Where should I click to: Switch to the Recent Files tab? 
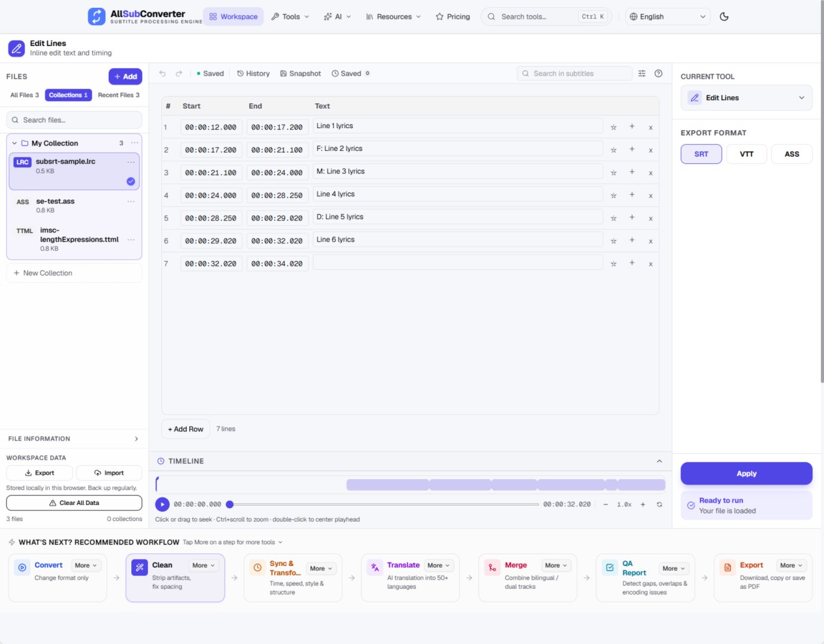point(119,95)
